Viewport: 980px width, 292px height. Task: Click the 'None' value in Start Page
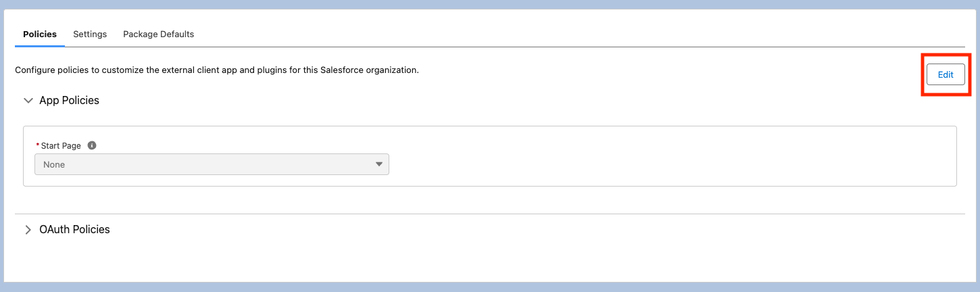(x=54, y=164)
